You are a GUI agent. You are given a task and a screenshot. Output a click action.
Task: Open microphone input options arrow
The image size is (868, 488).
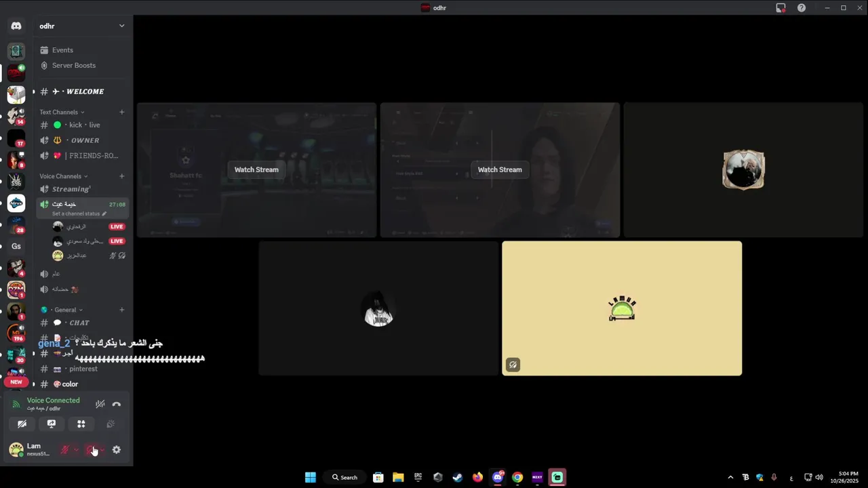point(76,449)
